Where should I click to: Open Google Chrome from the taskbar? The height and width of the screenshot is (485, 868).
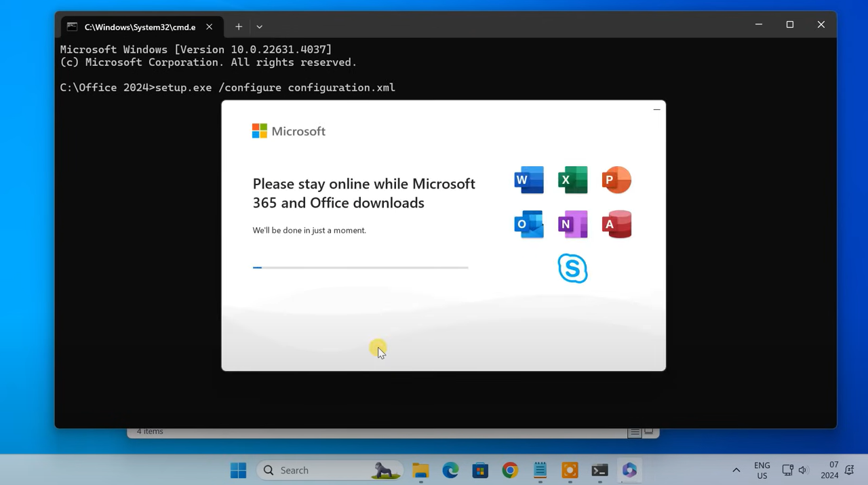click(510, 470)
